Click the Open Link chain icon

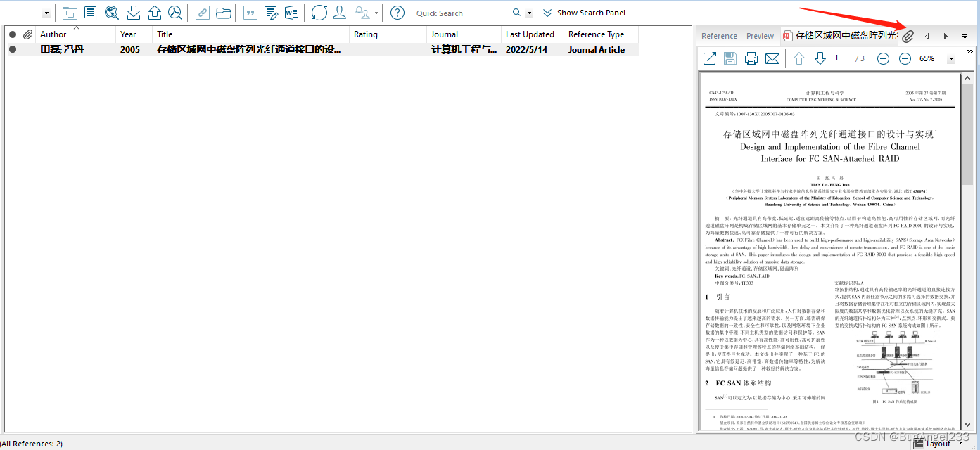[x=202, y=13]
